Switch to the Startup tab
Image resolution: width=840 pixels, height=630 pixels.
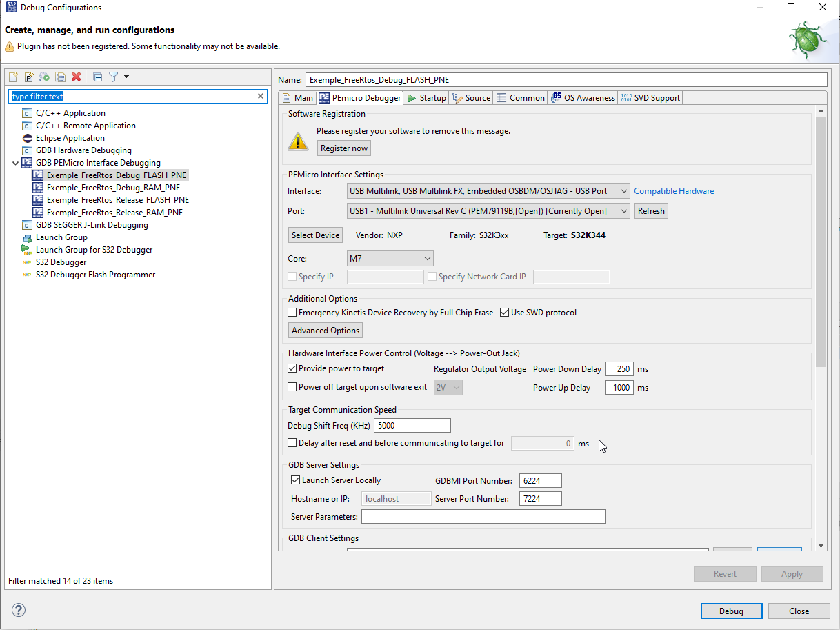tap(426, 97)
